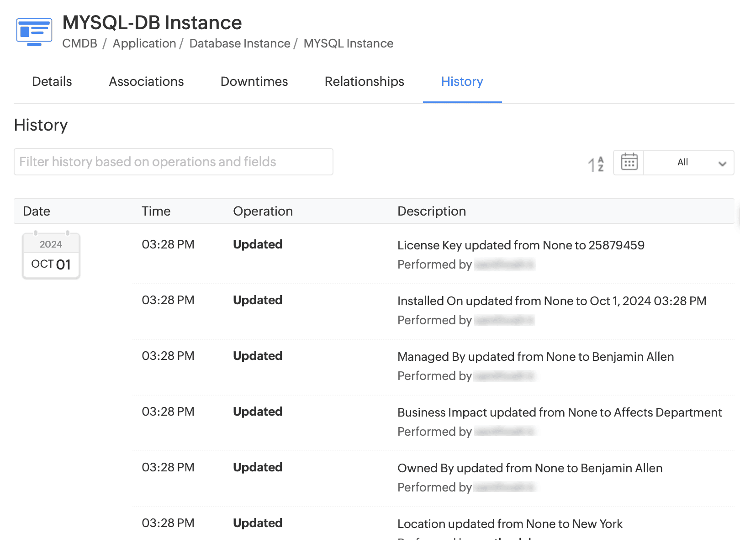This screenshot has width=740, height=560.
Task: Click the MYSQL Instance breadcrumb
Action: coord(348,43)
